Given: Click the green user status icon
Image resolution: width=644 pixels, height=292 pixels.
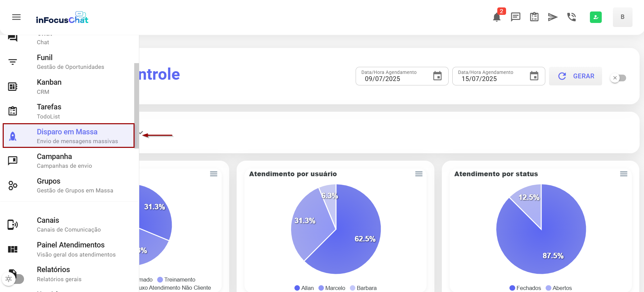Looking at the screenshot, I should 596,17.
